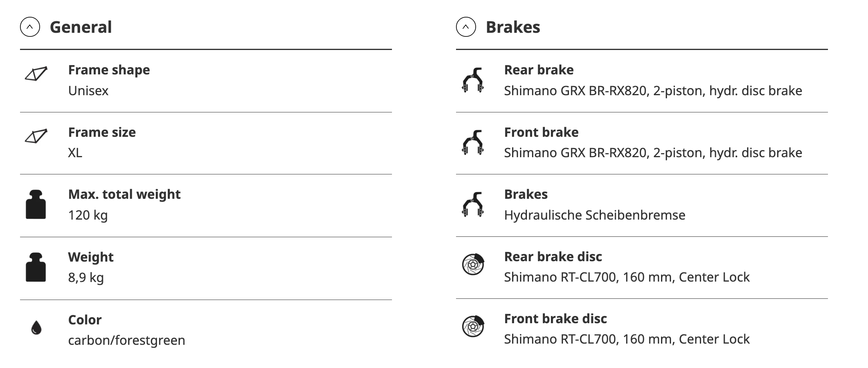Click the Hydraulische Scheibenbremse text
Viewport: 868px width, 368px height.
tap(595, 215)
